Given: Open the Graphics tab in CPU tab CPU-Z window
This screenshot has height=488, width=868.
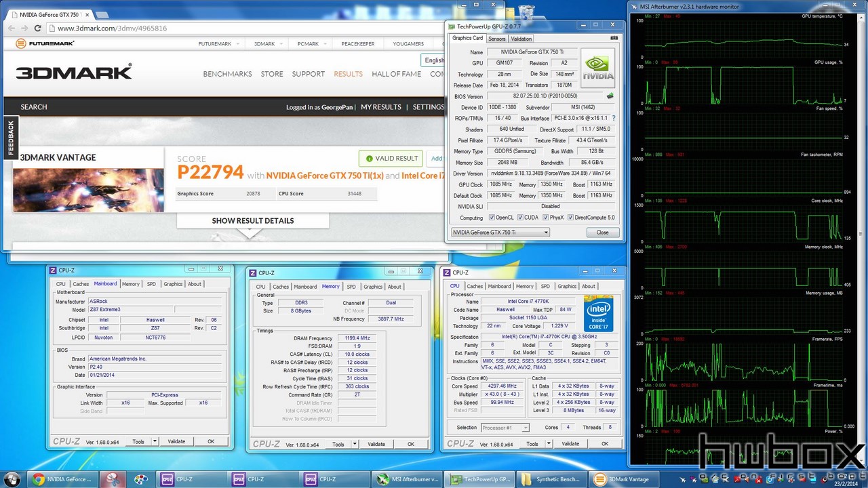Looking at the screenshot, I should (567, 286).
